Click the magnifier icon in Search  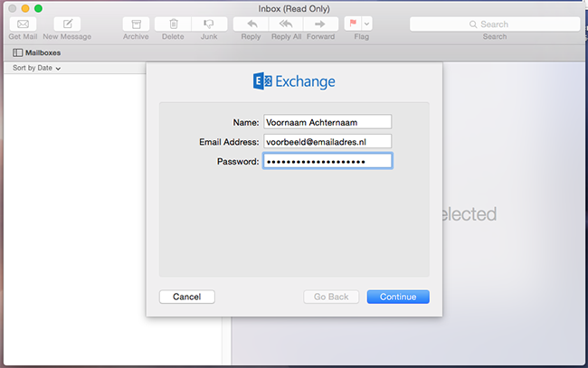pos(473,24)
